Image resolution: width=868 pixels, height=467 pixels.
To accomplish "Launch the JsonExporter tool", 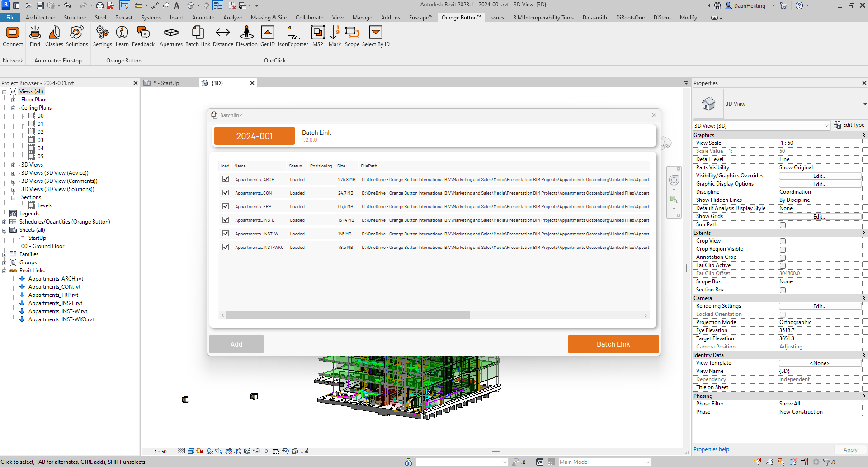I will pos(293,36).
